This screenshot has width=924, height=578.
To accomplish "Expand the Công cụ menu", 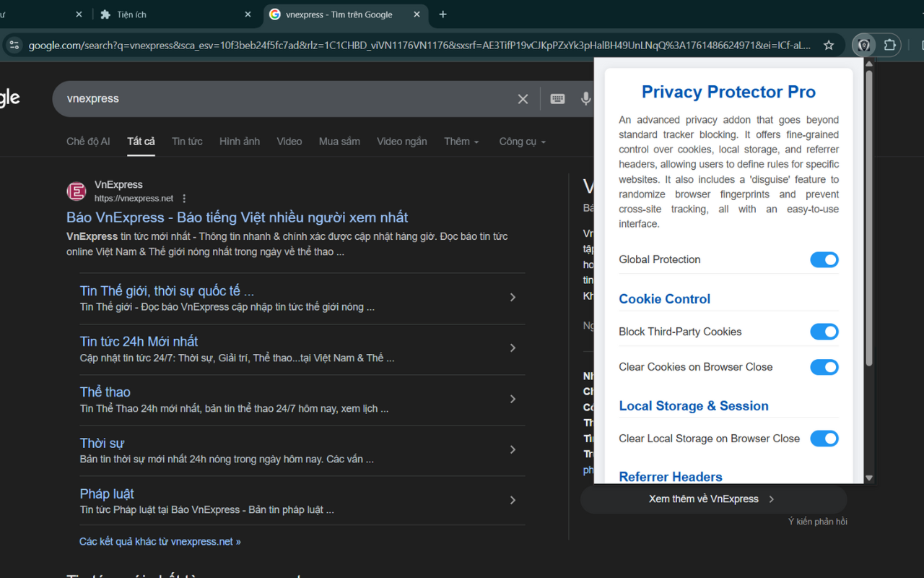I will pos(521,141).
